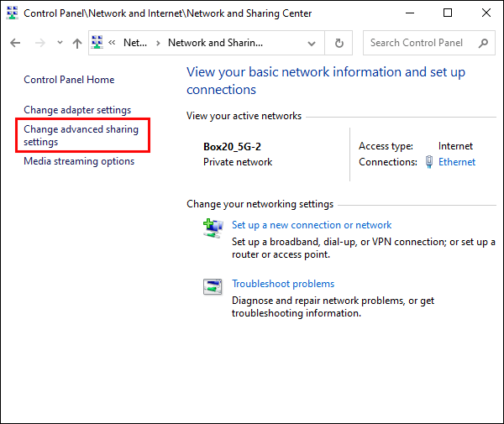Click the Up one level arrow
The image size is (504, 424).
click(x=77, y=43)
